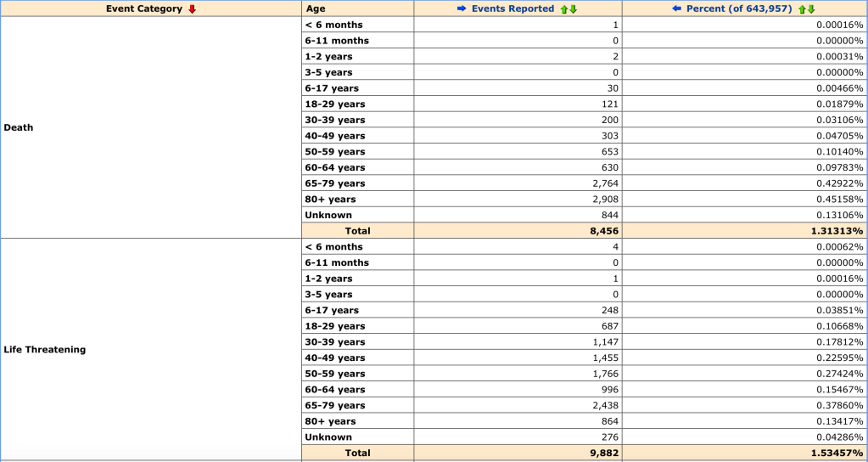868x462 pixels.
Task: Sort Events Reported descending with green down arrow
Action: [x=573, y=9]
